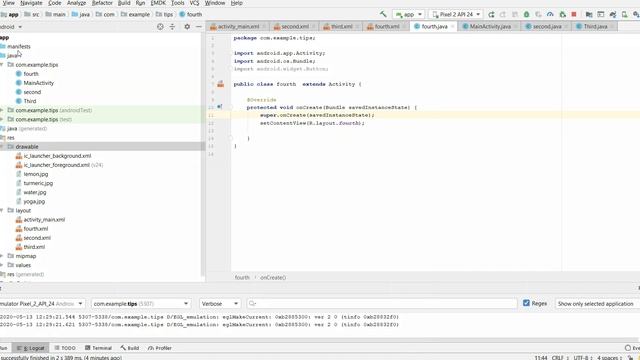Expand the values folder
640x360 pixels.
coord(2,265)
